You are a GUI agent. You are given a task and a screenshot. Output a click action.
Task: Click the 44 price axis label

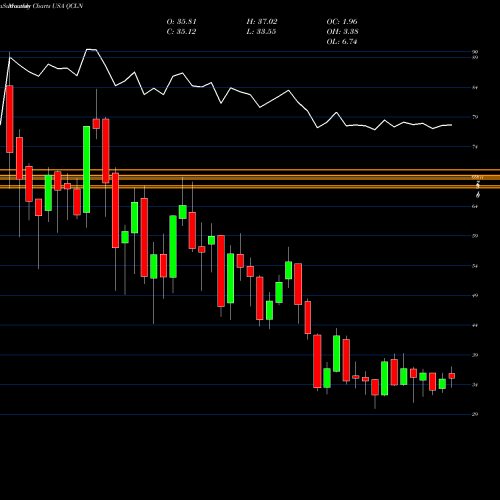point(475,325)
